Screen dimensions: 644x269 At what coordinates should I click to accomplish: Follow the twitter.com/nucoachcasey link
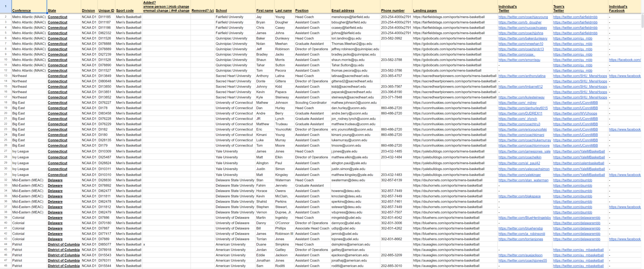[523, 28]
